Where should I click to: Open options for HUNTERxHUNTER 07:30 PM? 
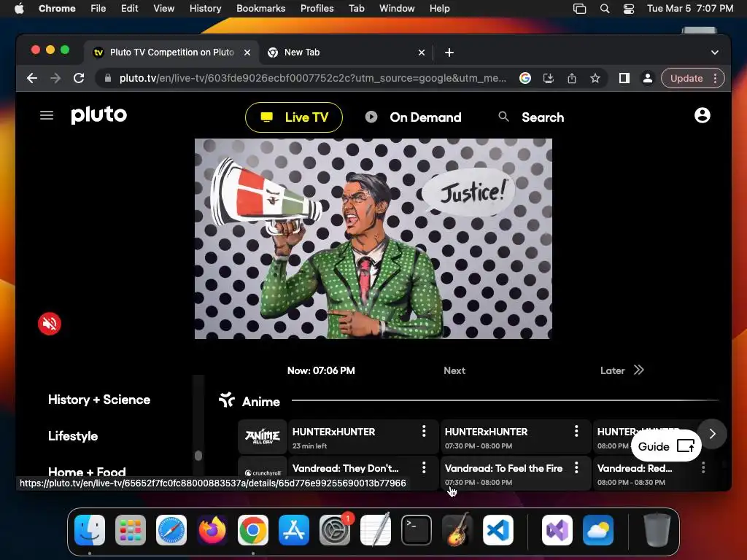click(x=576, y=432)
